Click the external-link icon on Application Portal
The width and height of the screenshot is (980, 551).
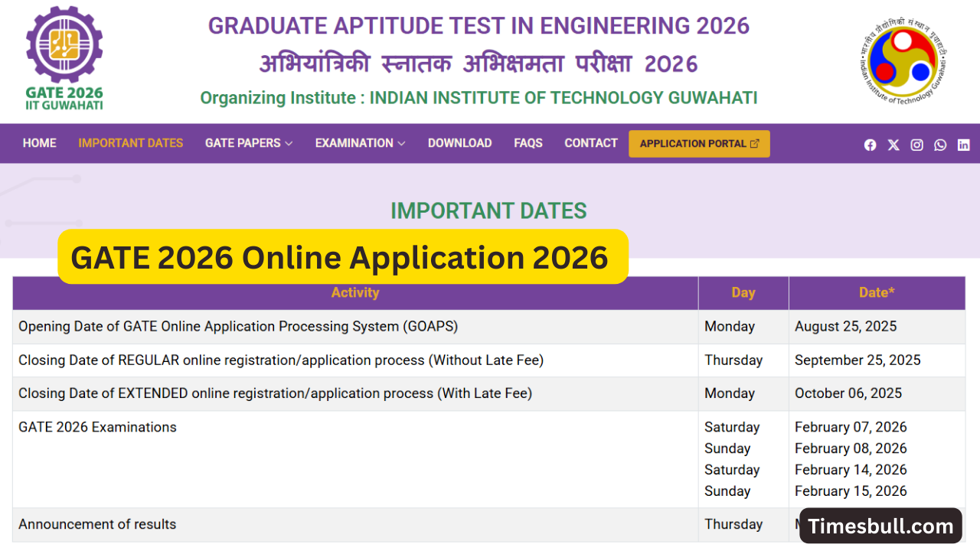click(x=755, y=143)
